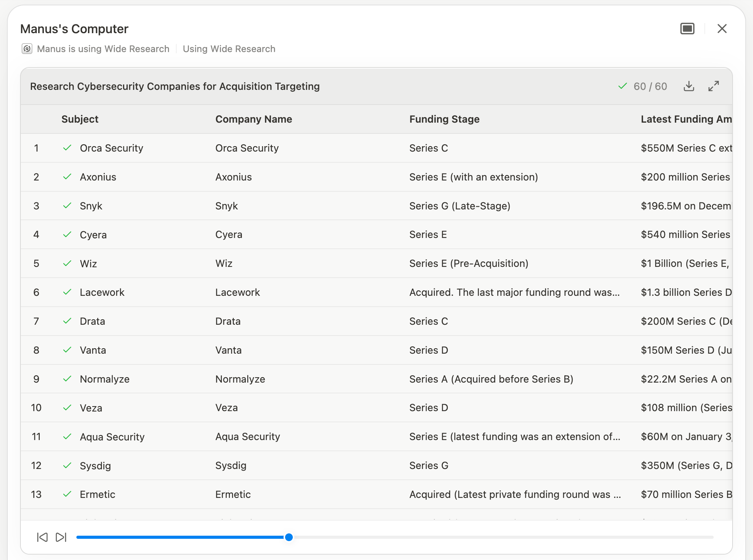Click the green checkmark beside Lacework
Screen dimensions: 753x560
[x=67, y=292]
